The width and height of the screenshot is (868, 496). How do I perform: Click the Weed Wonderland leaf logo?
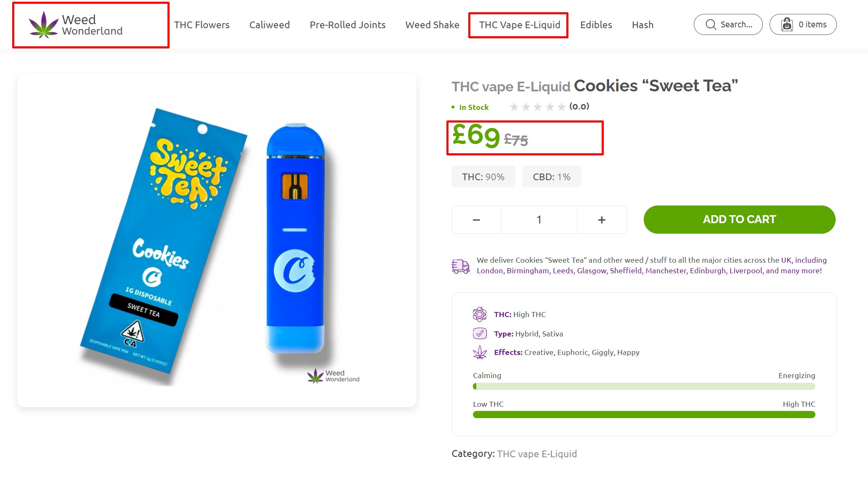(44, 25)
